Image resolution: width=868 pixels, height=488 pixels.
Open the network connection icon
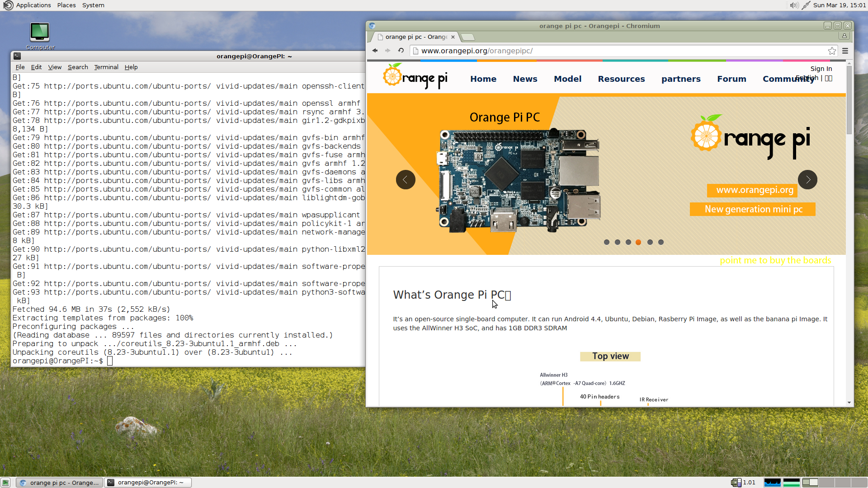pyautogui.click(x=806, y=5)
